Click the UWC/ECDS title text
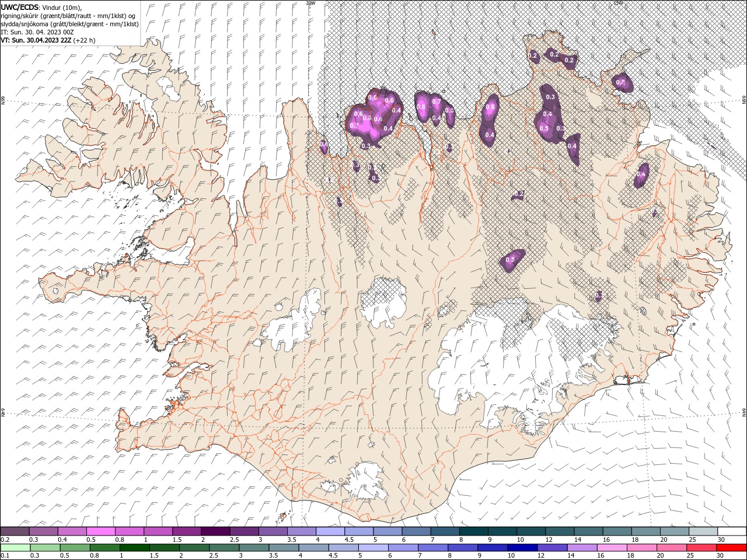This screenshot has height=560, width=747. pos(19,6)
